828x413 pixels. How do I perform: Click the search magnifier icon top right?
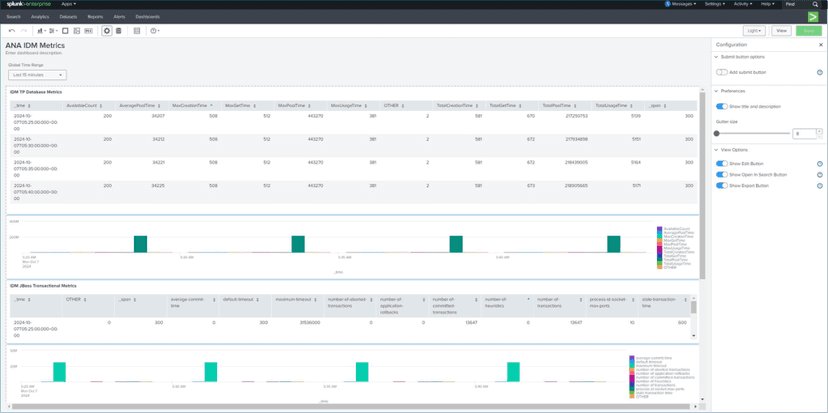[815, 4]
